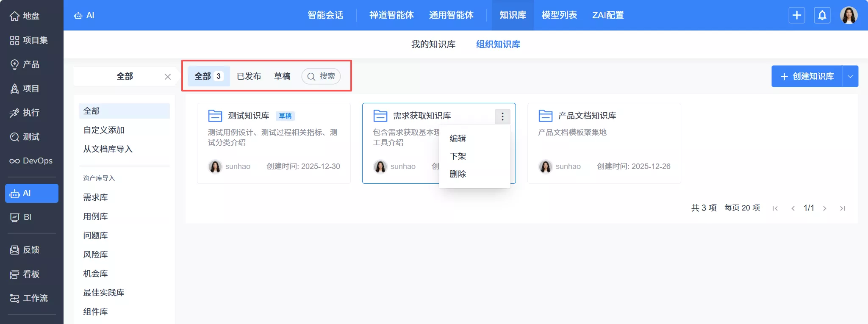868x324 pixels.
Task: Open the 看板 kanban sidebar icon
Action: (15, 274)
